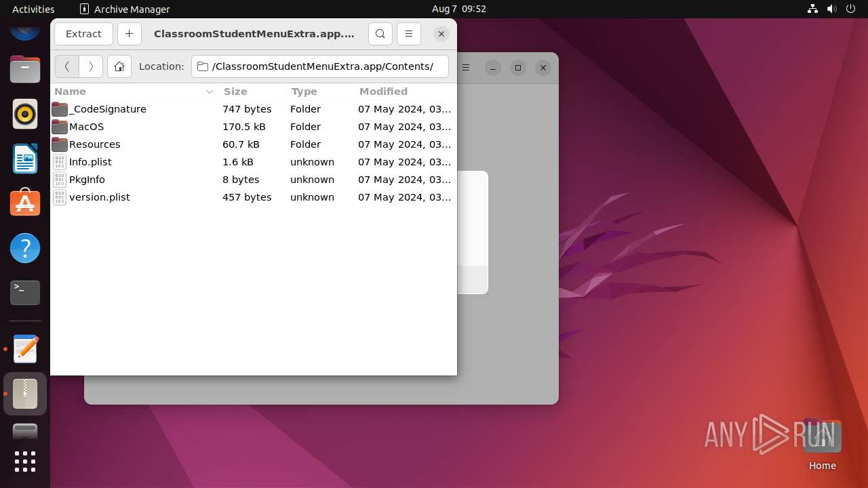The width and height of the screenshot is (868, 488).
Task: Open the Archive Manager app menu
Action: 125,9
